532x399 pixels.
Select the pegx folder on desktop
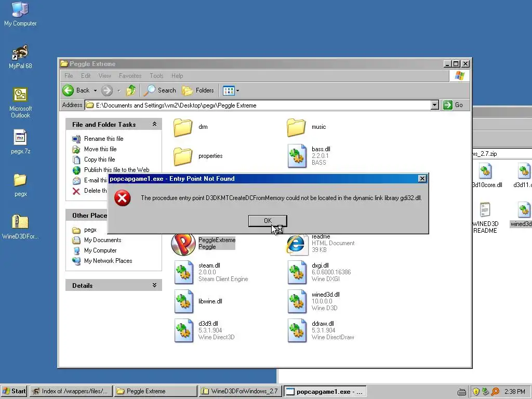click(x=20, y=185)
